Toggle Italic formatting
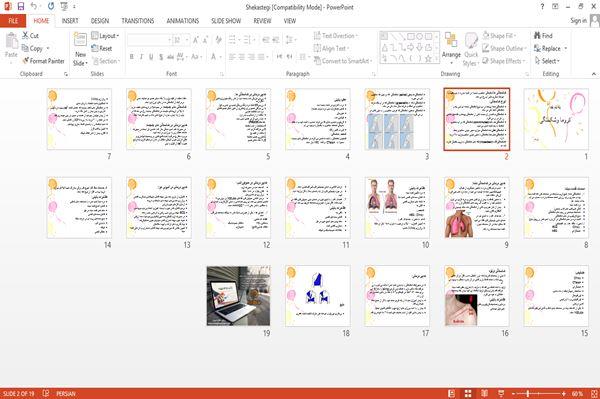The width and height of the screenshot is (600, 399). pyautogui.click(x=141, y=57)
